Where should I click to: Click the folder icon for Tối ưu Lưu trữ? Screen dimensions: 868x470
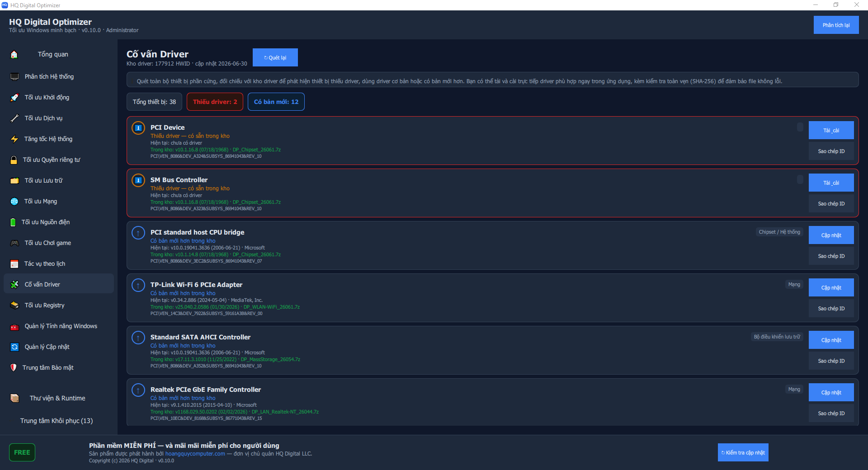coord(14,181)
